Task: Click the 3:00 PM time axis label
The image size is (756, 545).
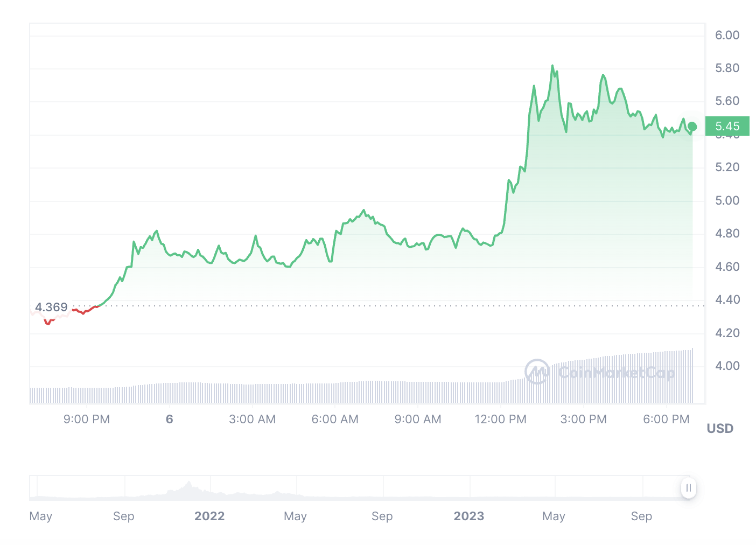Action: tap(583, 420)
